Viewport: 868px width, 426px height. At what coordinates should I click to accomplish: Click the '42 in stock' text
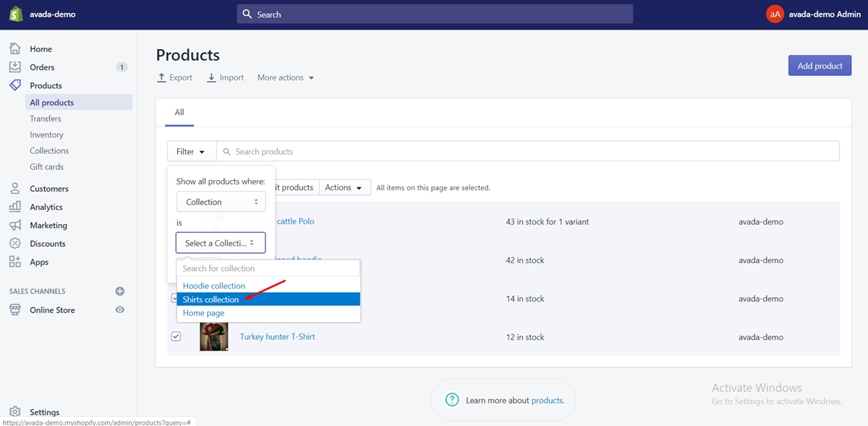[x=525, y=260]
